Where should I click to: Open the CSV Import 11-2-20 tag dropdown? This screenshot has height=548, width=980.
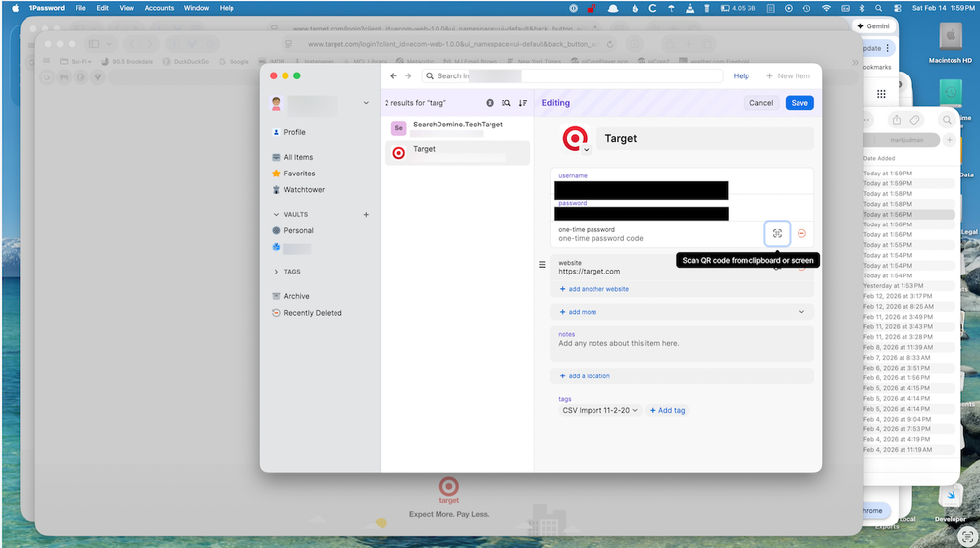[x=635, y=410]
